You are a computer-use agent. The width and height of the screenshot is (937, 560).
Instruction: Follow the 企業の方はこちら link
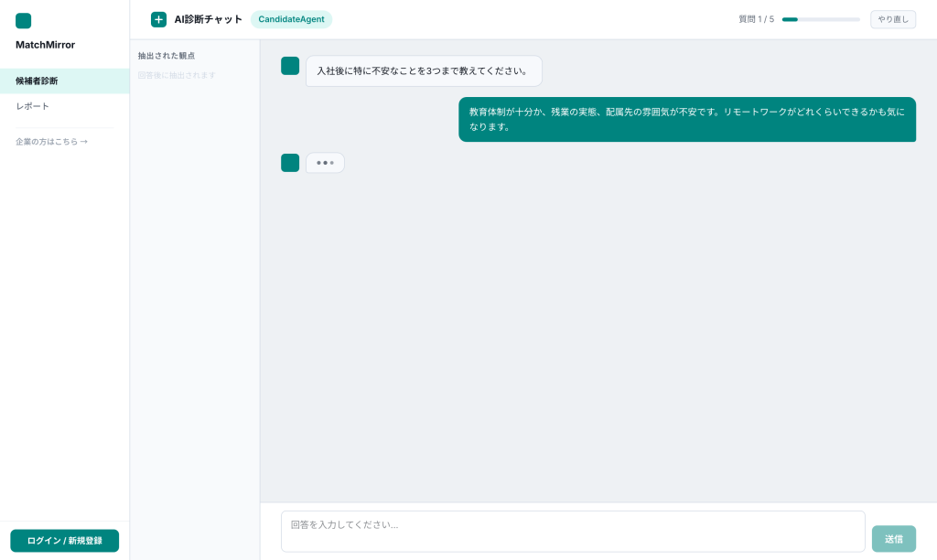coord(51,142)
